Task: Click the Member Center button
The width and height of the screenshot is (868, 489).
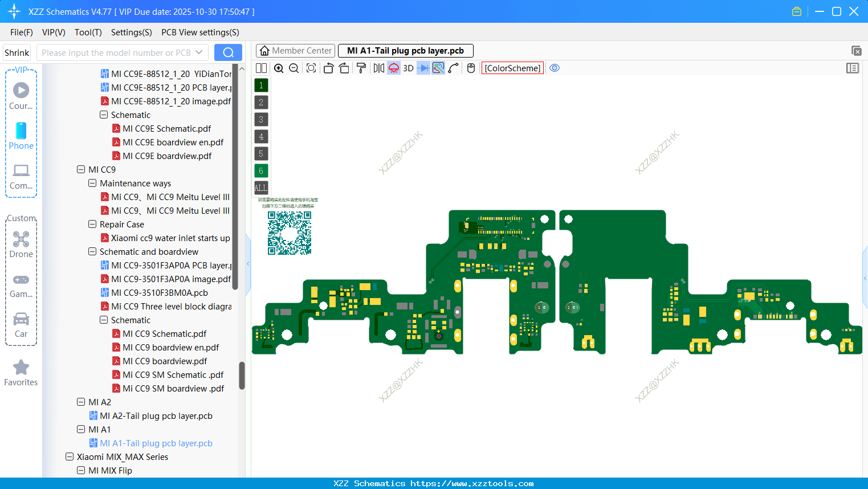Action: (x=295, y=50)
